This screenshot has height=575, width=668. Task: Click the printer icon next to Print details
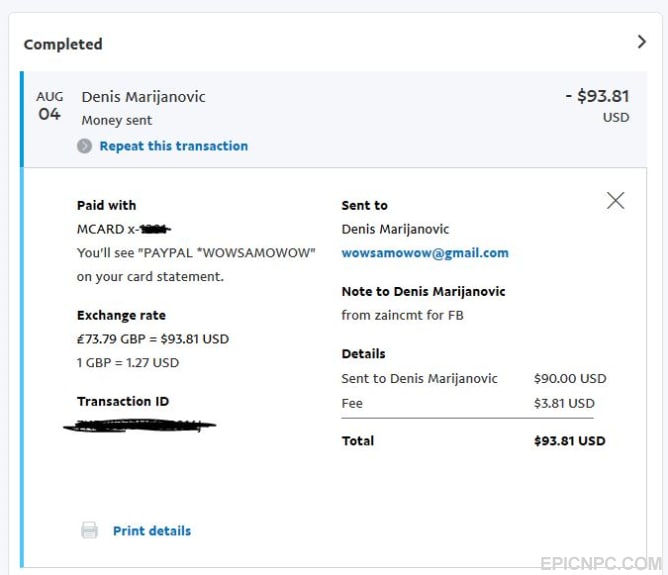89,530
